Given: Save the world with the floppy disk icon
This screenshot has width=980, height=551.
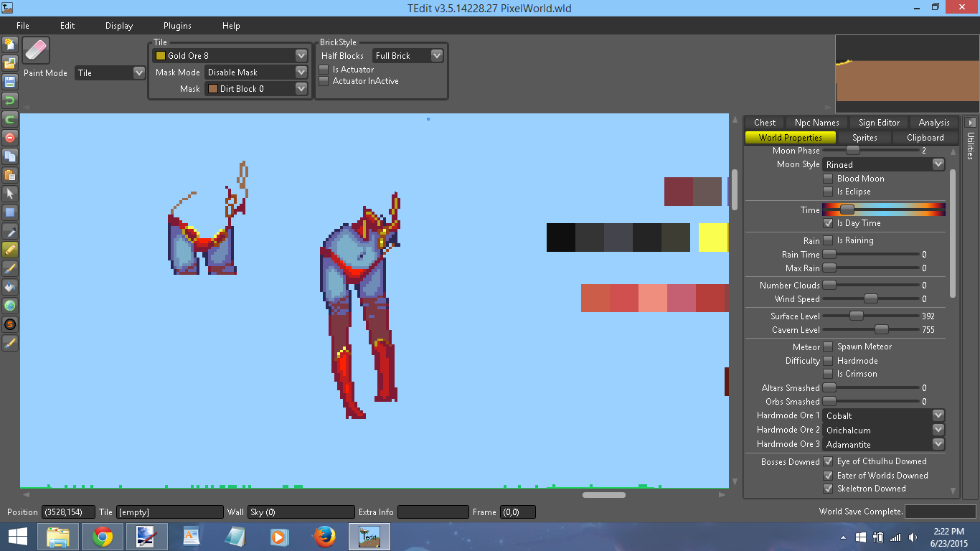Looking at the screenshot, I should 10,82.
